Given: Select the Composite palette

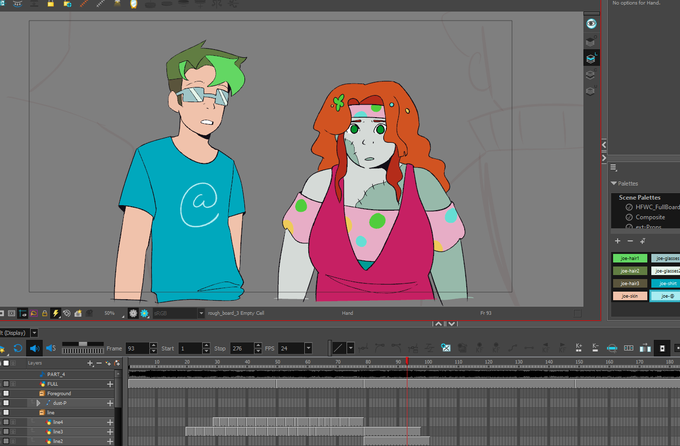Looking at the screenshot, I should pyautogui.click(x=650, y=217).
